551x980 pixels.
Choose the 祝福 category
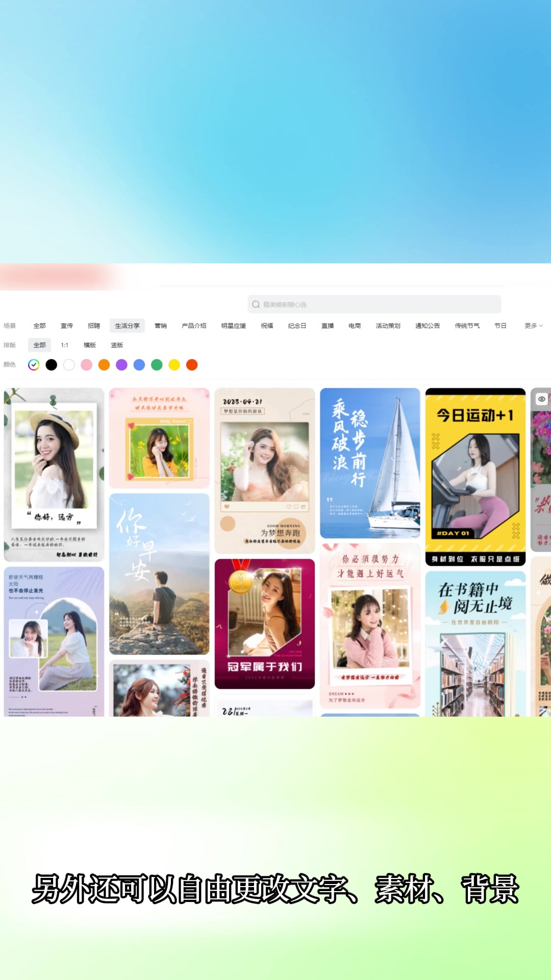(267, 326)
